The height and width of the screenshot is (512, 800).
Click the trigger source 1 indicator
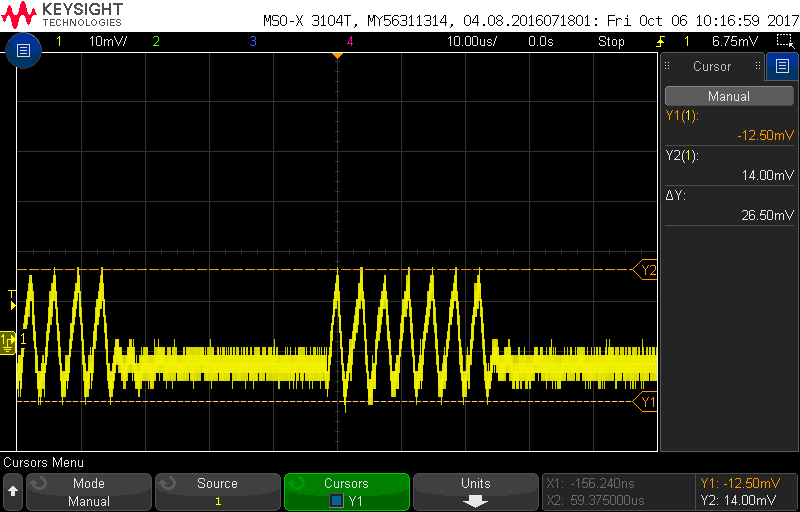coord(687,41)
